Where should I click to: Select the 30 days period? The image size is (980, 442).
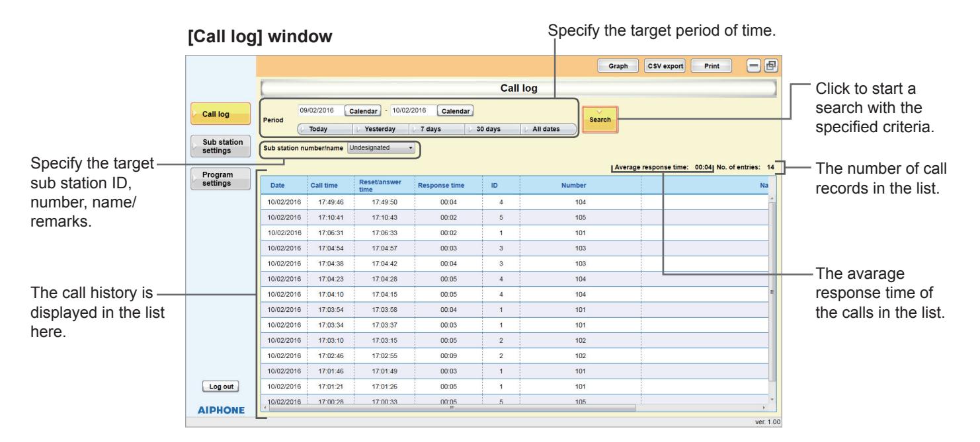(x=493, y=129)
